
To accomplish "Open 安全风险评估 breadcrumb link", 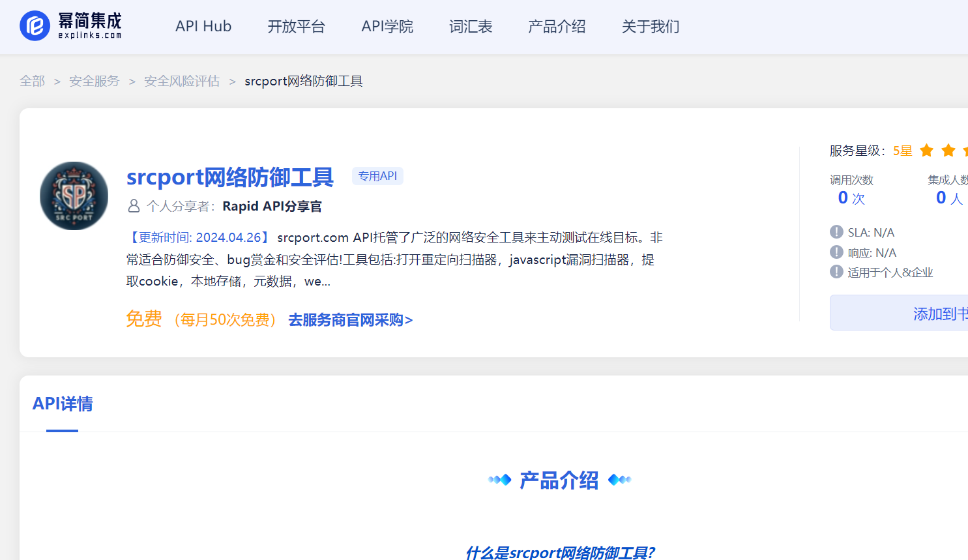I will point(181,80).
